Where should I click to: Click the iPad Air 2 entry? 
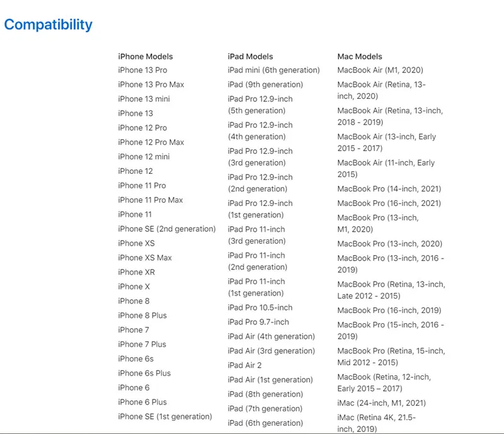pos(244,365)
